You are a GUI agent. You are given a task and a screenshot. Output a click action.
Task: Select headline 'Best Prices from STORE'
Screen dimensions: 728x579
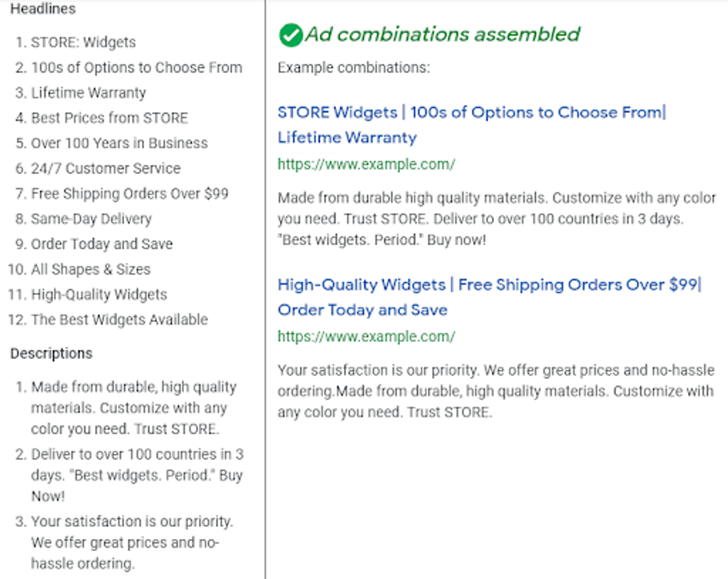tap(109, 118)
